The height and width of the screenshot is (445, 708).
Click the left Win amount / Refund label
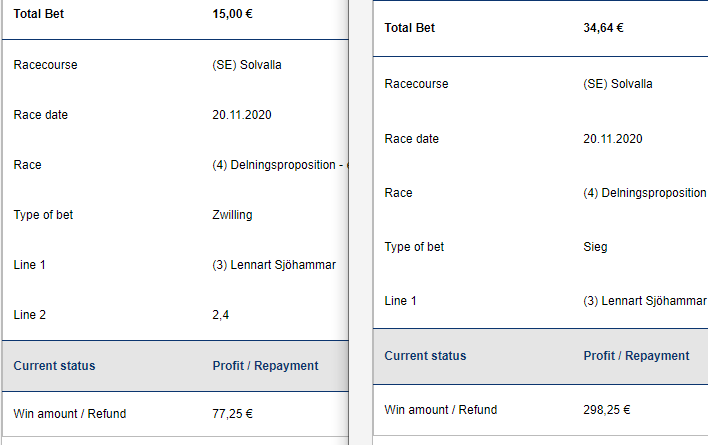[x=70, y=414]
